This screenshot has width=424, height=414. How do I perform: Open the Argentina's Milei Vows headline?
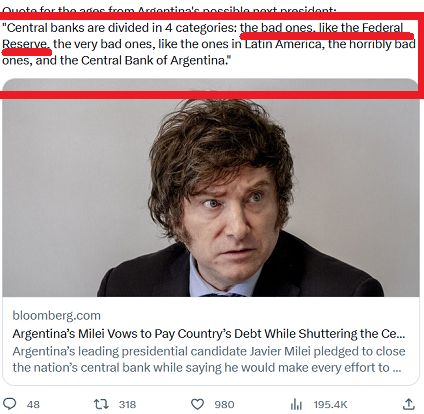click(x=209, y=334)
